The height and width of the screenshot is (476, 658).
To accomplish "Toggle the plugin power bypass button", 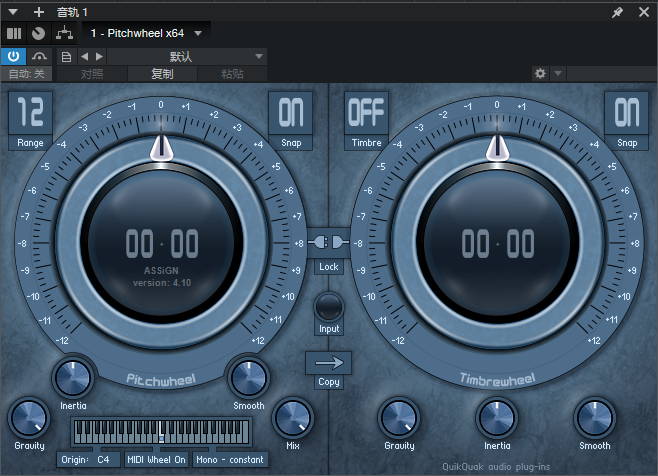I will [x=14, y=56].
